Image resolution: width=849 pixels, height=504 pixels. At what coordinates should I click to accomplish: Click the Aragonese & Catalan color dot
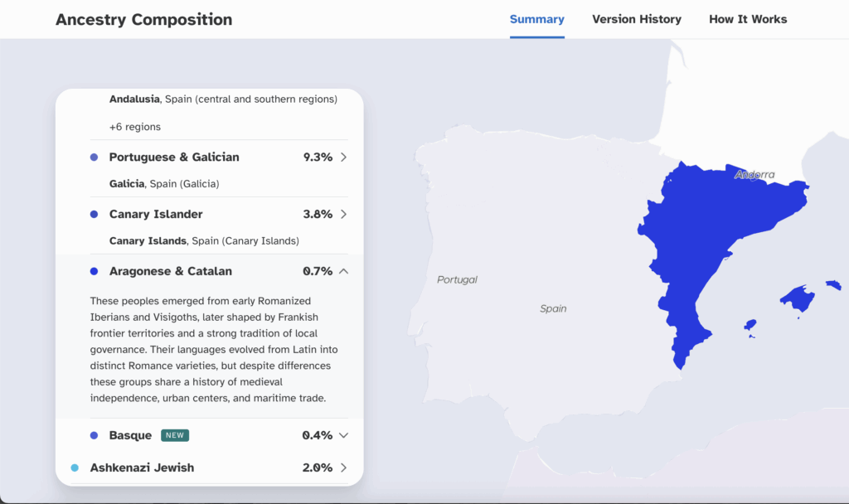click(94, 271)
